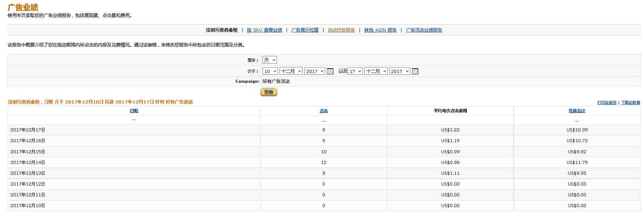This screenshot has width=644, height=221.
Task: Expand the 显示 display unit dropdown
Action: (x=270, y=60)
